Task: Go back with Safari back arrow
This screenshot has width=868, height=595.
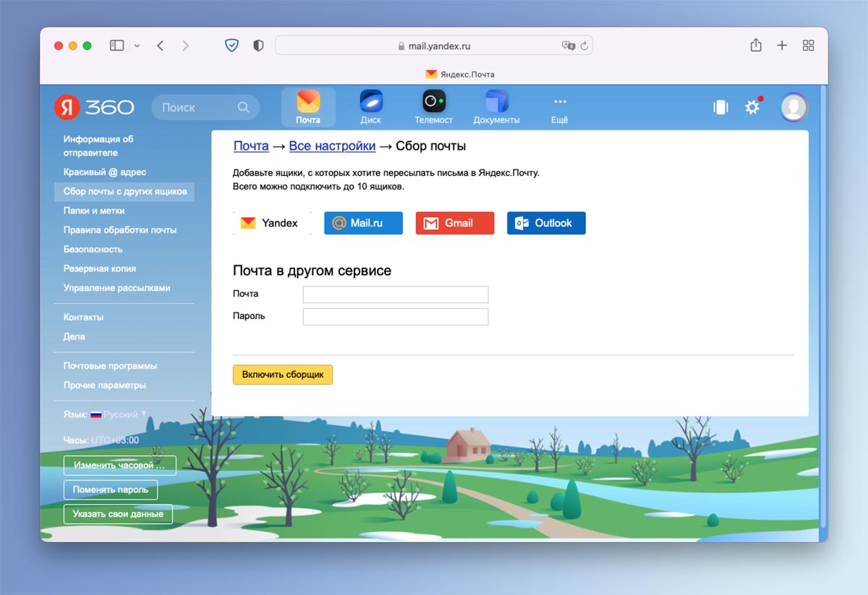Action: [x=161, y=46]
